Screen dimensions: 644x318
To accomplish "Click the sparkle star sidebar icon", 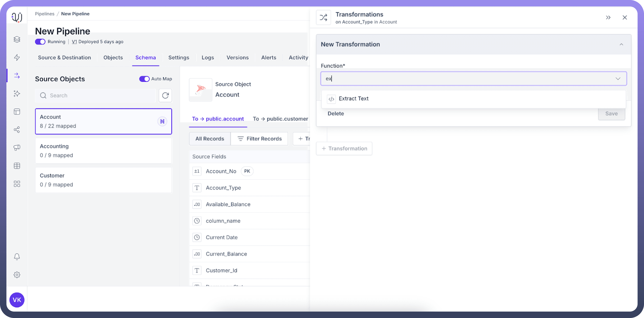I will click(x=17, y=94).
